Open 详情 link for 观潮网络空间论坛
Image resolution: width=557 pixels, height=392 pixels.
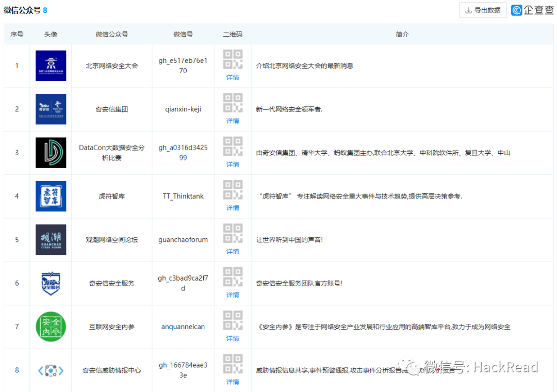click(233, 252)
